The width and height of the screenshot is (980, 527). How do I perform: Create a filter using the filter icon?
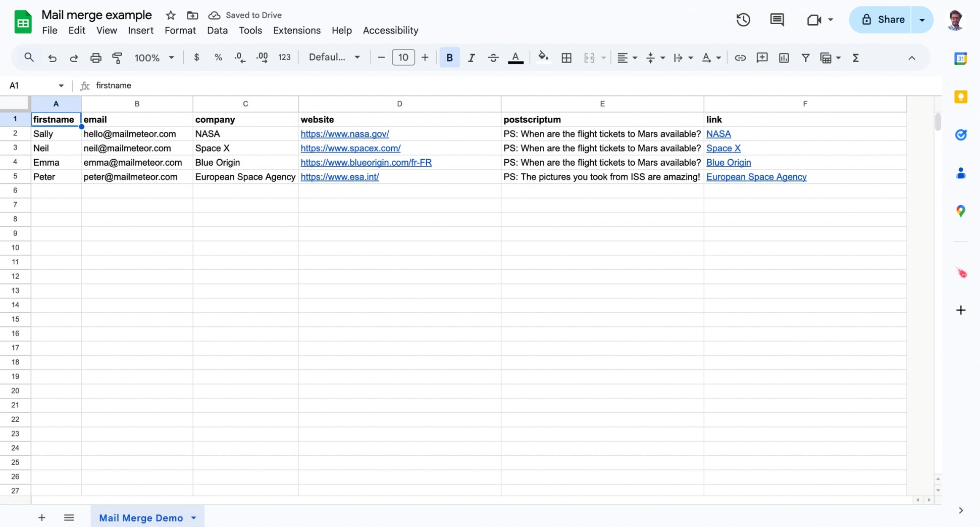(x=806, y=58)
